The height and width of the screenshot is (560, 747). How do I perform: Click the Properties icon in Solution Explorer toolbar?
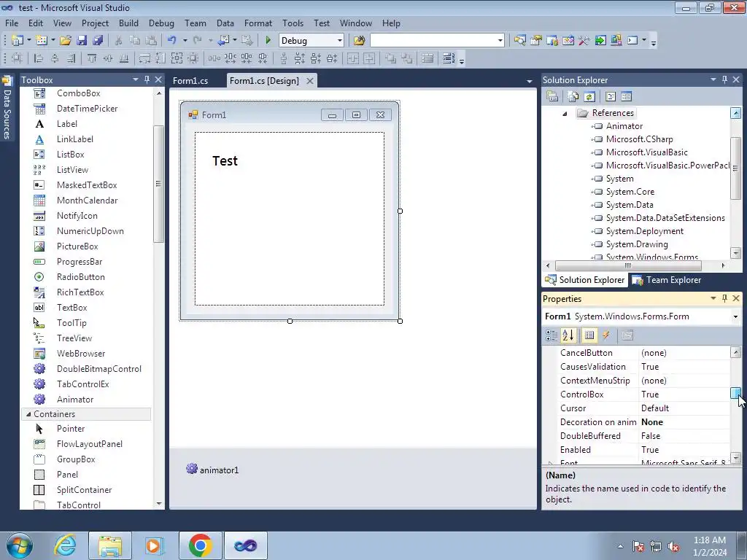pos(552,97)
